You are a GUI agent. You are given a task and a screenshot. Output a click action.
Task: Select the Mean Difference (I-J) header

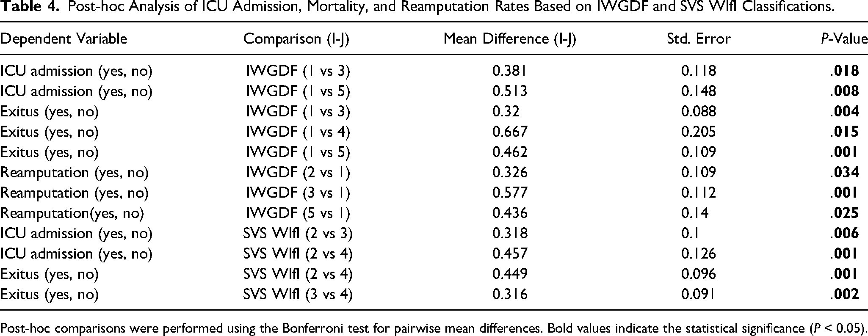(x=510, y=39)
